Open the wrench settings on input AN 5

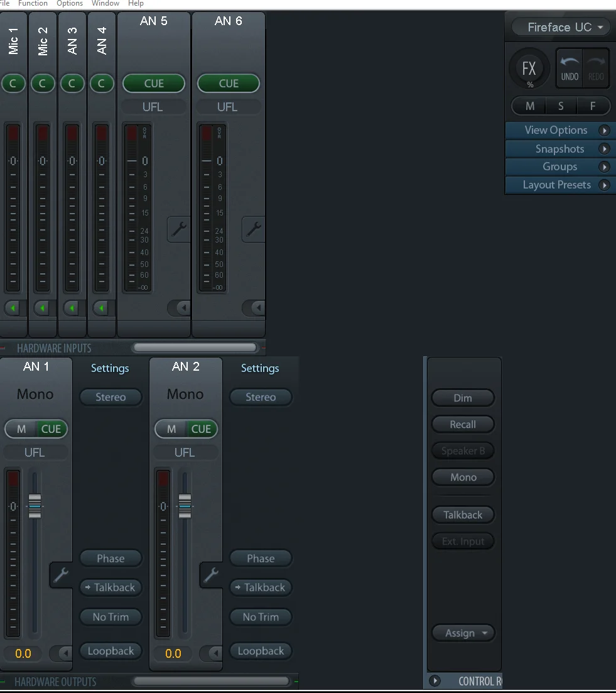point(179,229)
